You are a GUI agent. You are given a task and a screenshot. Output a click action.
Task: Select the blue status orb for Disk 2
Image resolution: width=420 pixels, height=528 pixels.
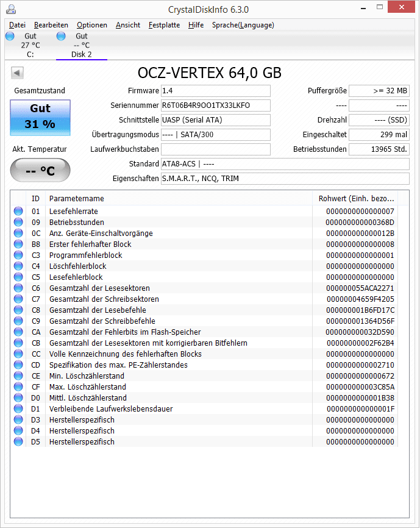tap(61, 36)
